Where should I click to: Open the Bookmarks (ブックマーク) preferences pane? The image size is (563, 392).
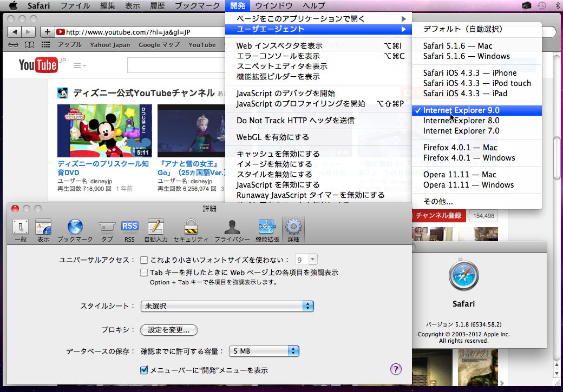coord(75,231)
